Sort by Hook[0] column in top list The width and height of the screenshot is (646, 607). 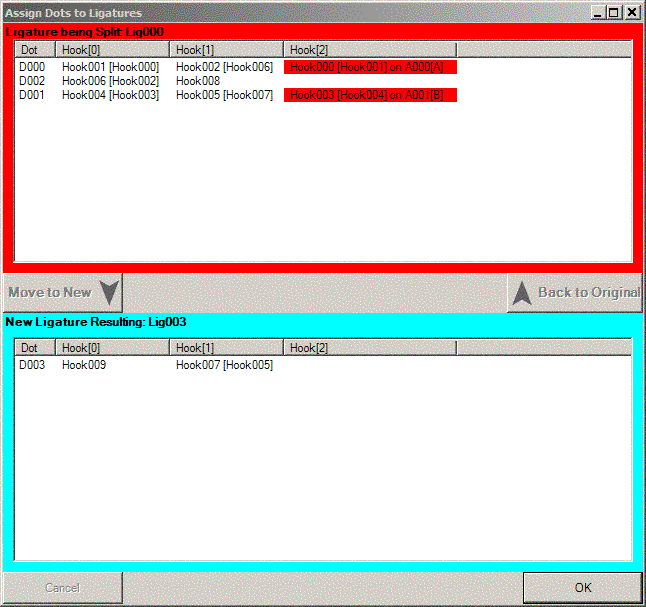(x=112, y=49)
